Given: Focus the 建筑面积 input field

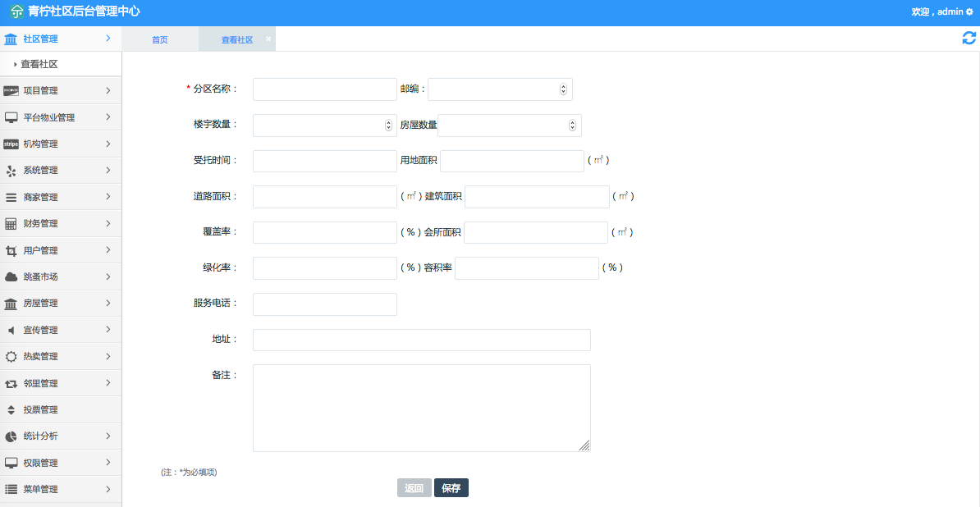Looking at the screenshot, I should [537, 197].
